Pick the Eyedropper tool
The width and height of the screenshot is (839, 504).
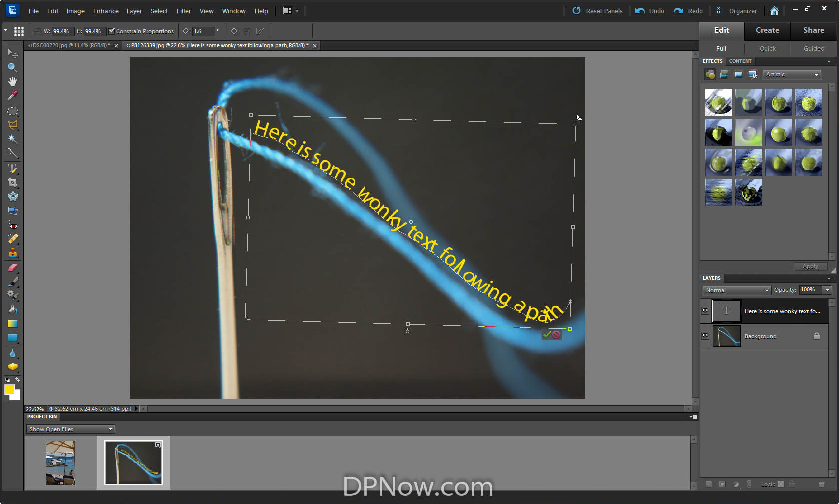pos(13,95)
